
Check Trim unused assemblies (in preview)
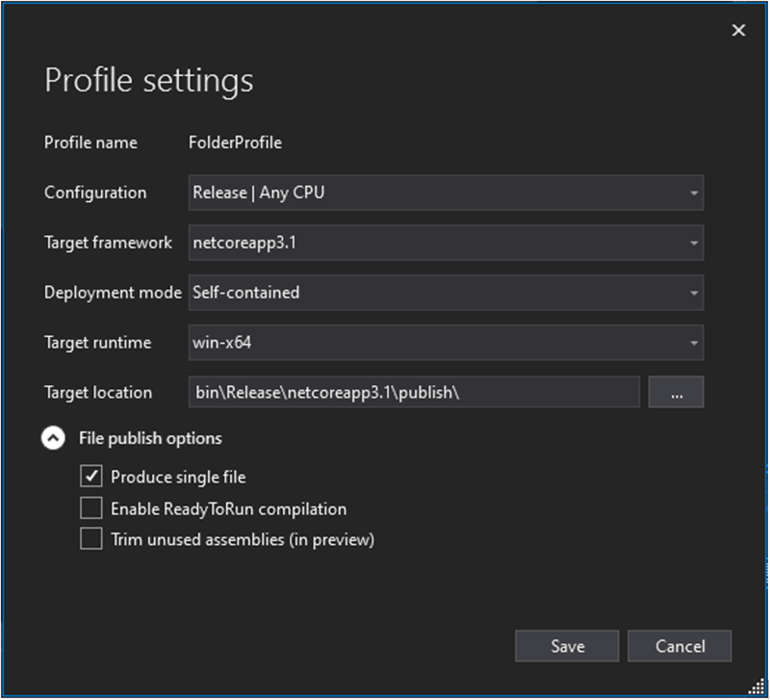[x=91, y=539]
